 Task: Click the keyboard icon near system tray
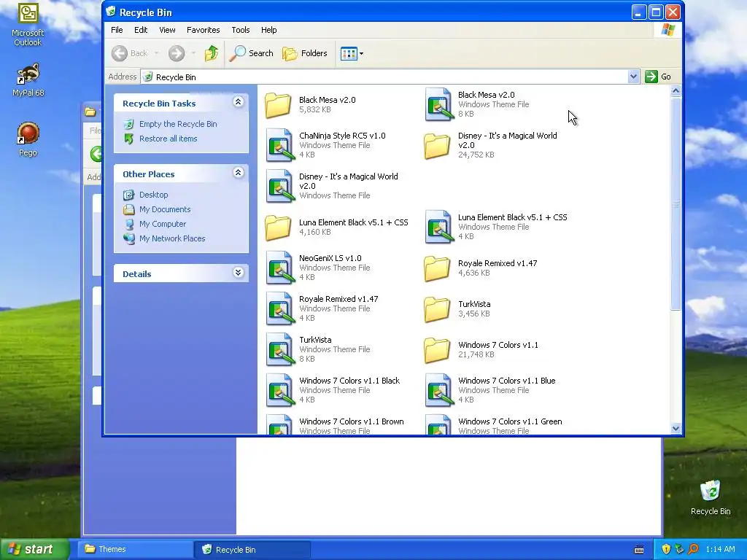[639, 550]
